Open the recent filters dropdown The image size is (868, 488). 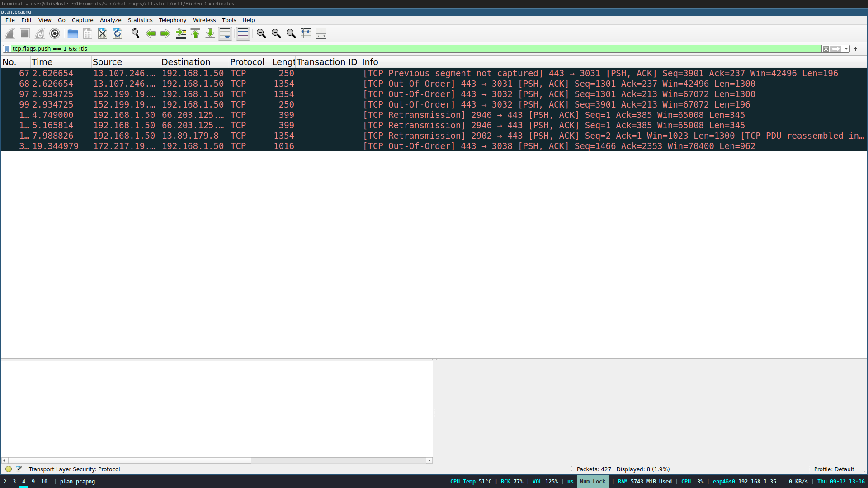(846, 49)
